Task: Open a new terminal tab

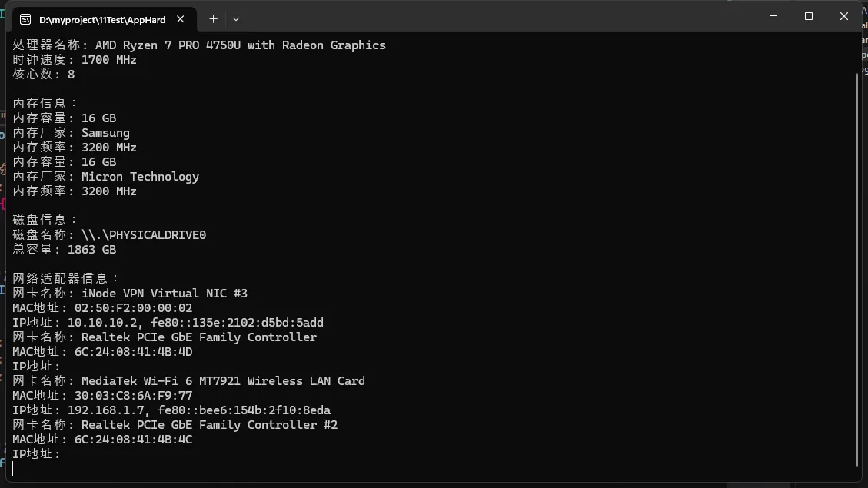Action: pyautogui.click(x=213, y=19)
